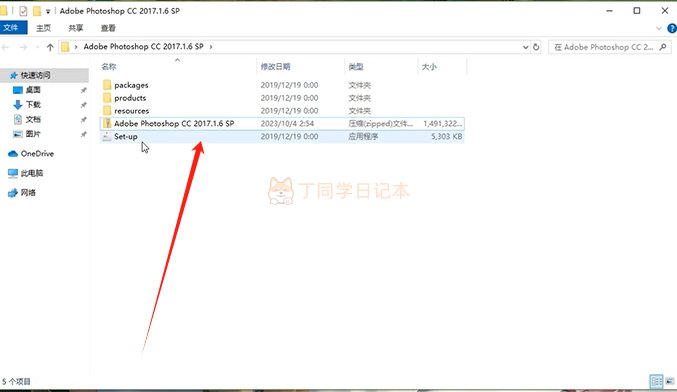
Task: Switch to large icons view in status bar
Action: click(670, 381)
